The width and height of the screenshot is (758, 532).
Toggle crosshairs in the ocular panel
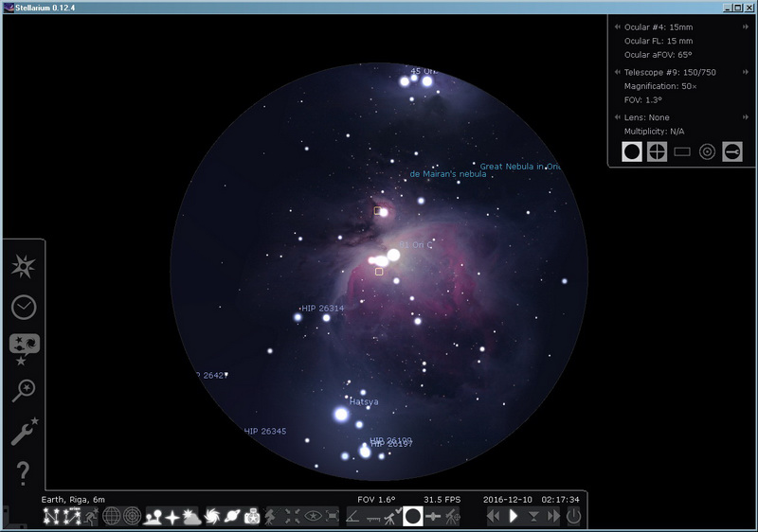pos(657,151)
